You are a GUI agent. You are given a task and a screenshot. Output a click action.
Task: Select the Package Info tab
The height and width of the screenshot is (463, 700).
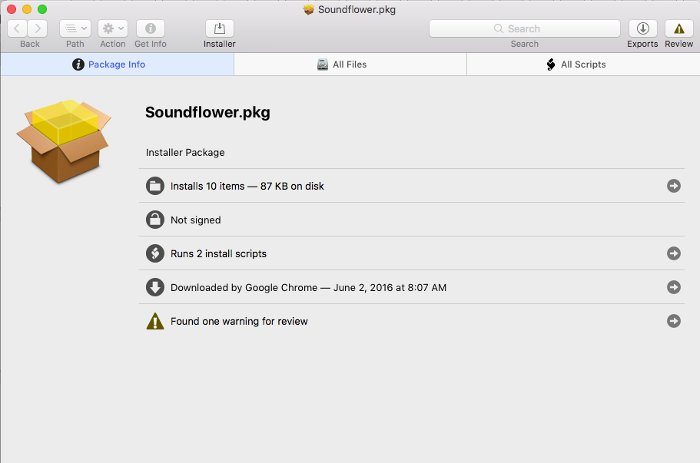[117, 64]
